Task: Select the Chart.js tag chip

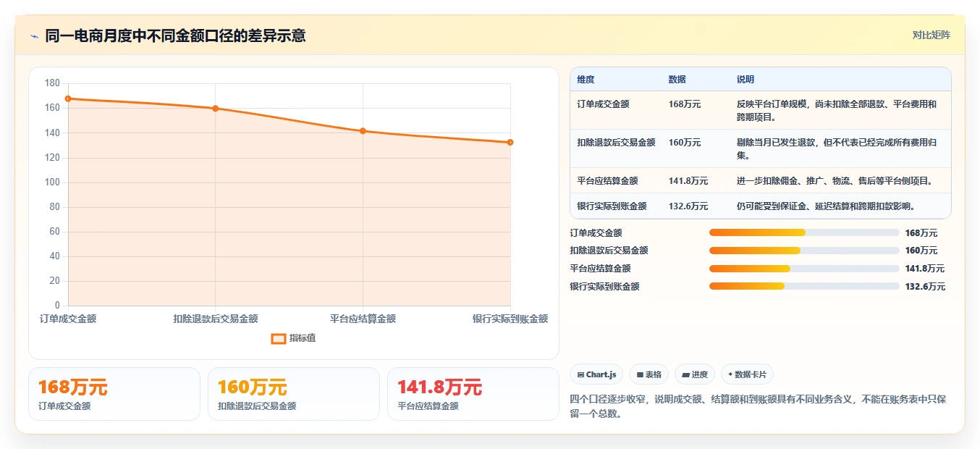Action: click(597, 374)
